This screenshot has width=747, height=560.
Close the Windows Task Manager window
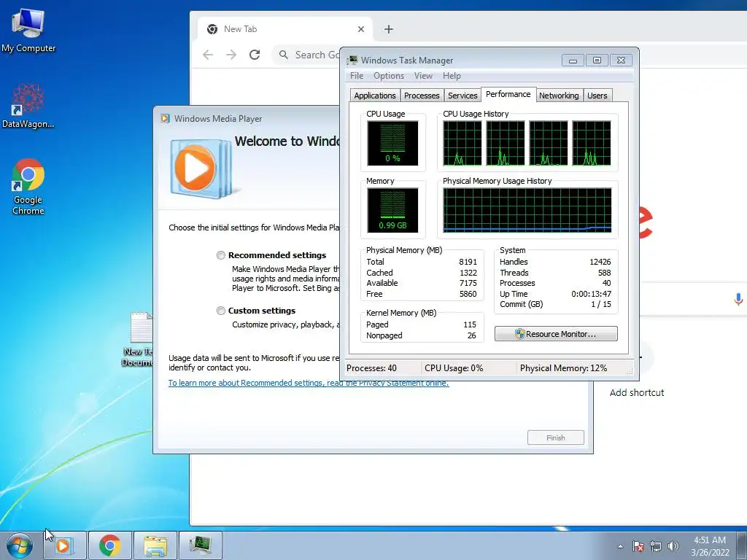(x=621, y=61)
